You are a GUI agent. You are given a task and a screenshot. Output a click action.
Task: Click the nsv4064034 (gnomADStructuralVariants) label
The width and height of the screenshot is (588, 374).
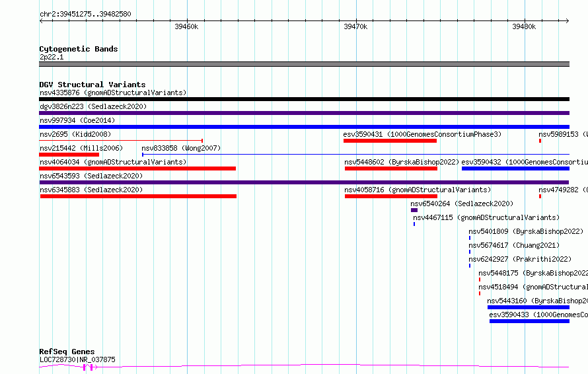113,162
